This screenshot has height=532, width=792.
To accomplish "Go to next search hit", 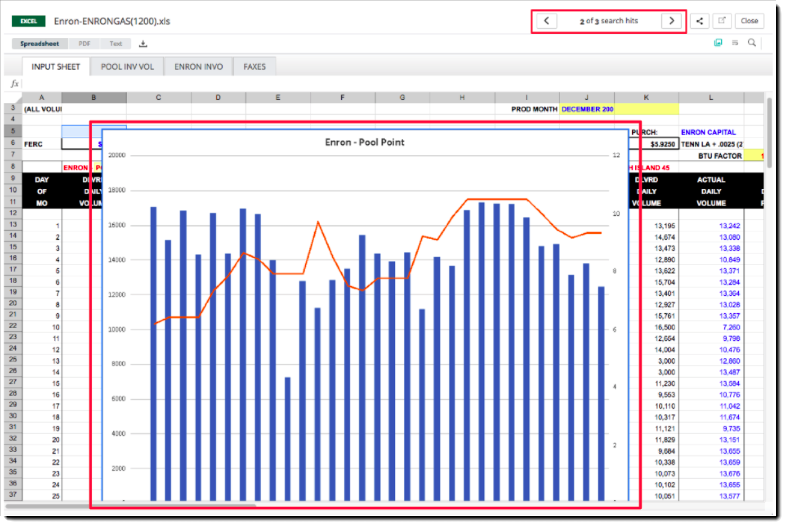I will click(x=672, y=21).
